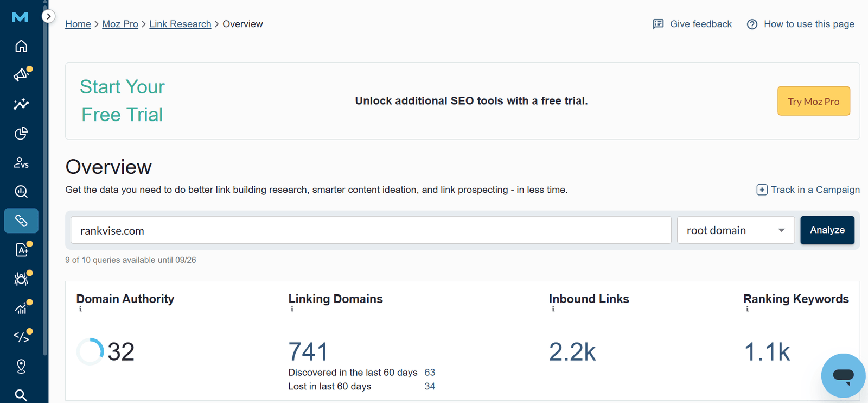Click 'Discovered in the last 60 days' label
868x403 pixels.
353,373
